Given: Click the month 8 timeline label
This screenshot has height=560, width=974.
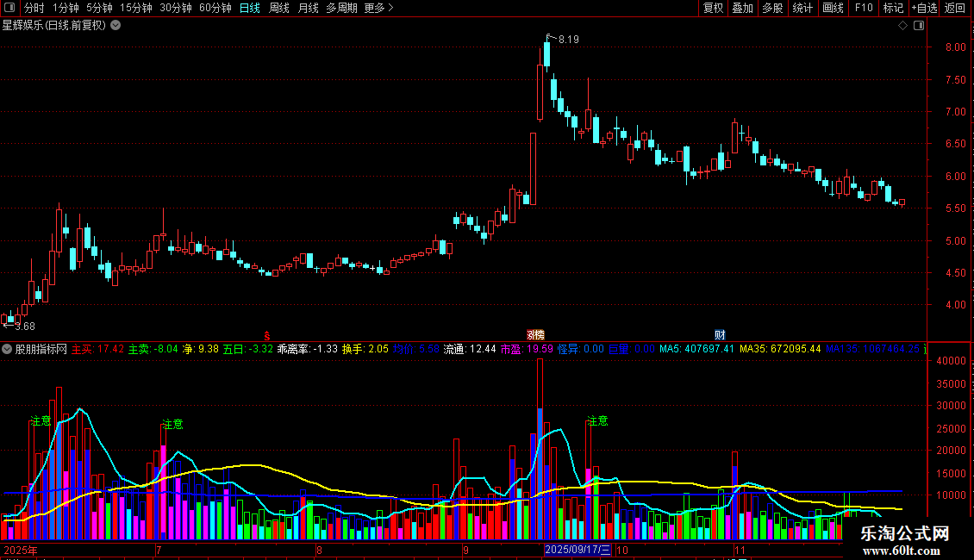Looking at the screenshot, I should coord(319,550).
